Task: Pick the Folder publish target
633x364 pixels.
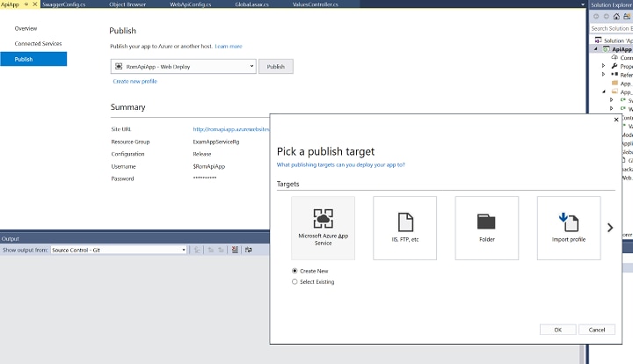Action: tap(487, 228)
